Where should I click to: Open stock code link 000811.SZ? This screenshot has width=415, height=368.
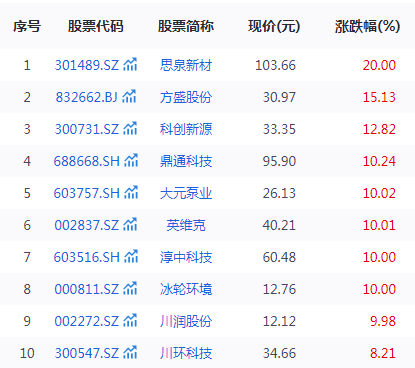(87, 289)
